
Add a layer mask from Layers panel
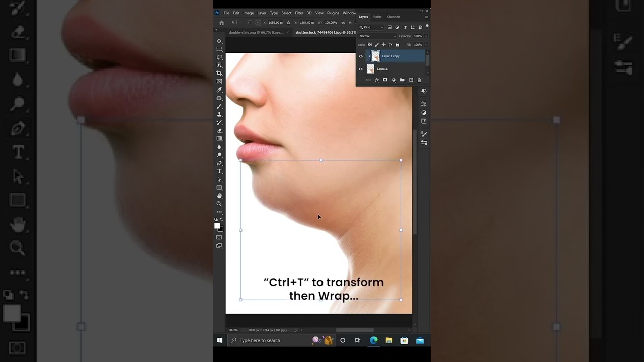(385, 80)
